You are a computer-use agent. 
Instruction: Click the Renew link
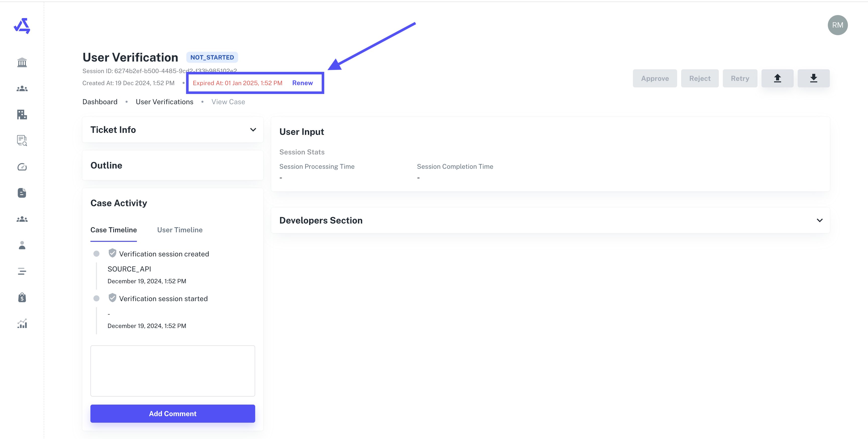click(302, 83)
